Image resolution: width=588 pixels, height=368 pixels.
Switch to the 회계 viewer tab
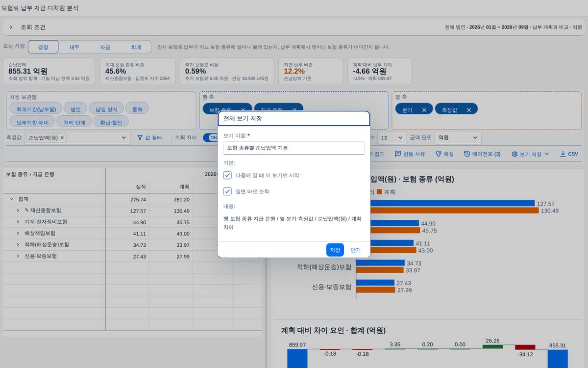pyautogui.click(x=136, y=47)
